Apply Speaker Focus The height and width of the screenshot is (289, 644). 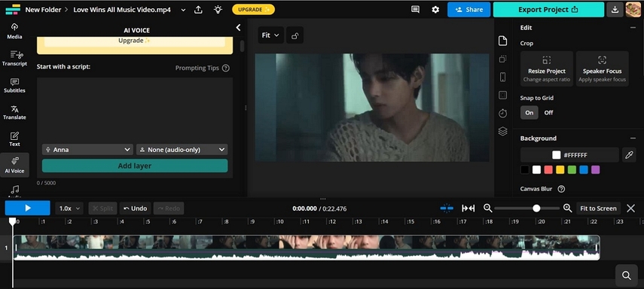pyautogui.click(x=602, y=68)
